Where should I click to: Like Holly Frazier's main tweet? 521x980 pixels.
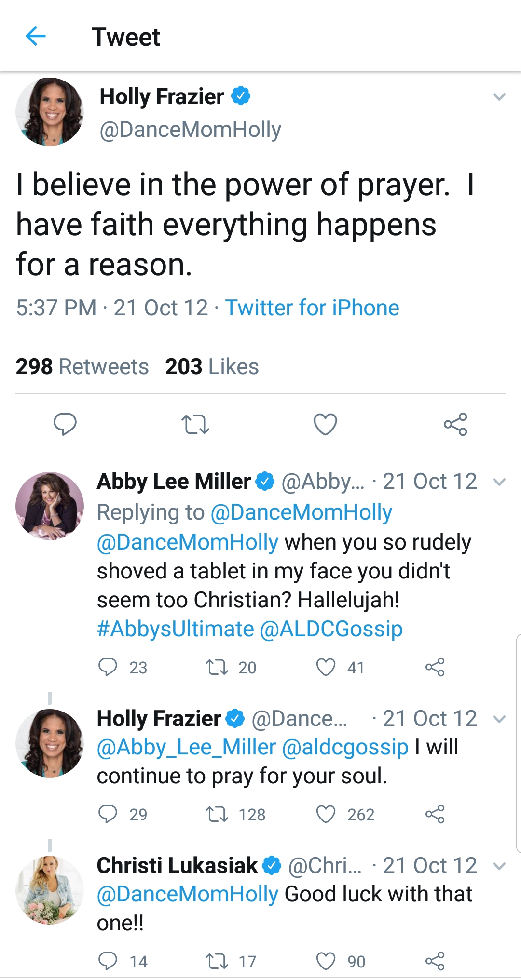click(325, 425)
